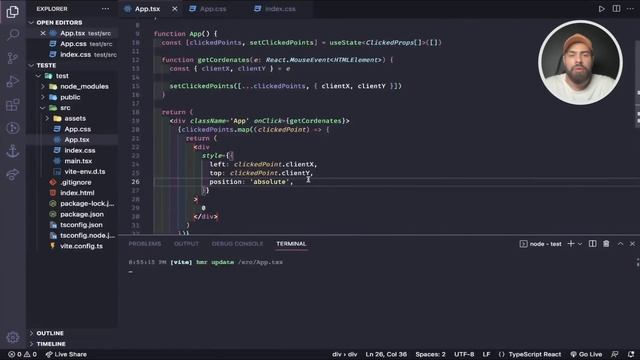The image size is (640, 360).
Task: Run the file with the play icon
Action: point(602,9)
